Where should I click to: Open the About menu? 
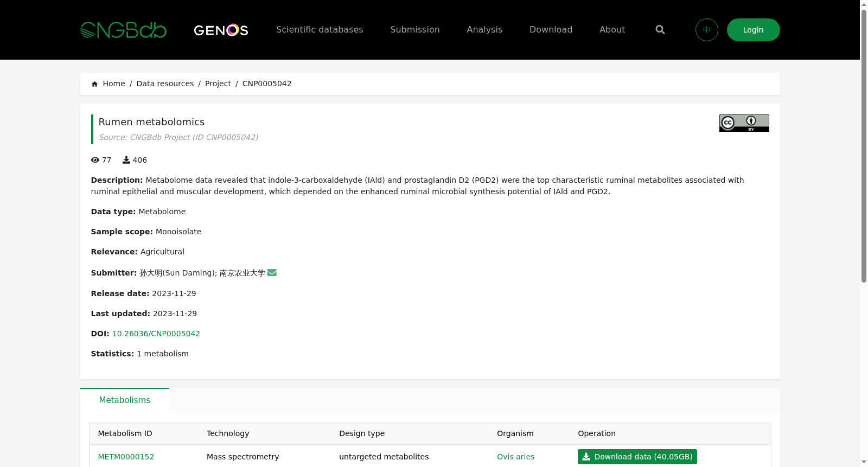click(612, 30)
